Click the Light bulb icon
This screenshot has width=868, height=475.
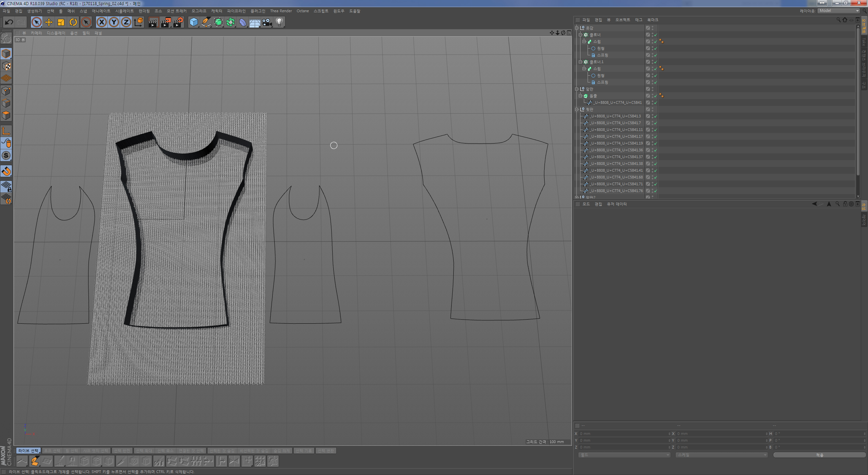pos(279,22)
